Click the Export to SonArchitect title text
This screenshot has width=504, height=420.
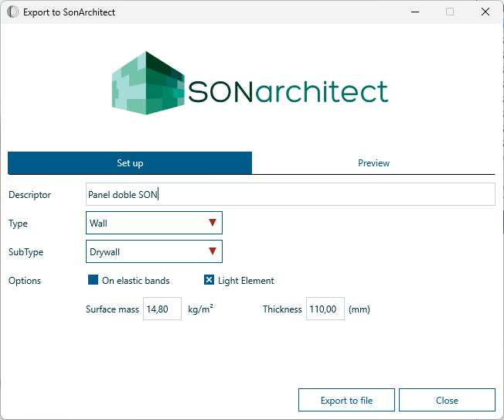pos(70,12)
